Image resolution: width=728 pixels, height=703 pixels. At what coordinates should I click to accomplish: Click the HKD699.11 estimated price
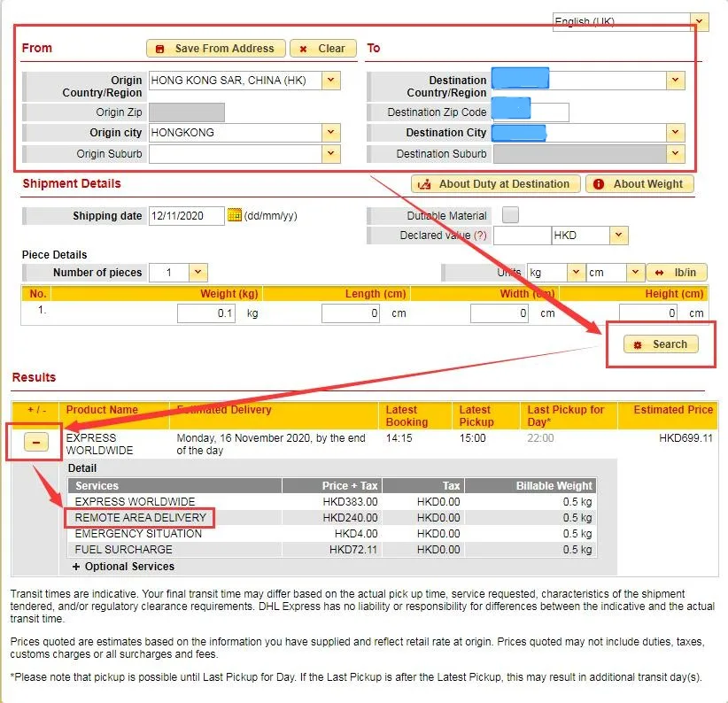pyautogui.click(x=685, y=438)
